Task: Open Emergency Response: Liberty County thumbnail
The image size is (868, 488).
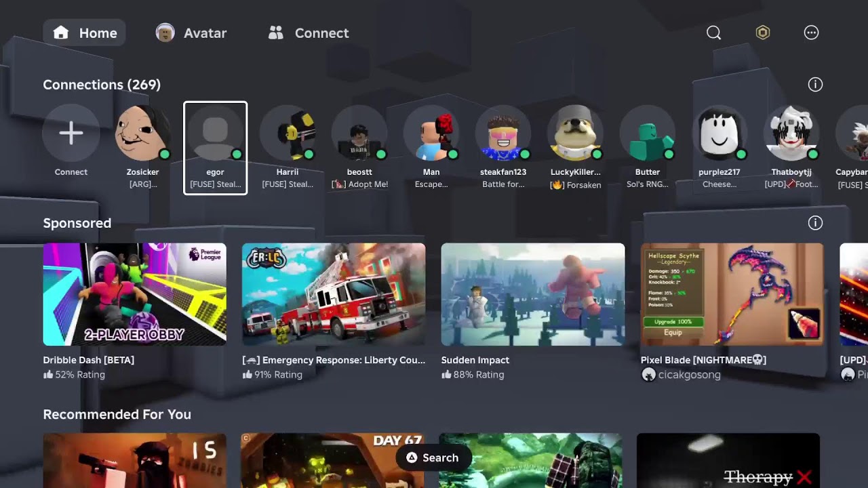Action: 334,294
